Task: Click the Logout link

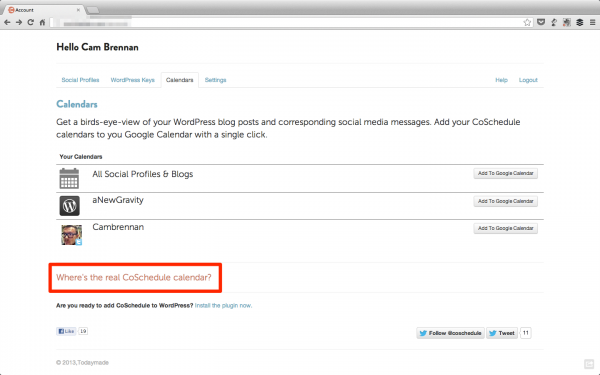Action: (x=528, y=80)
